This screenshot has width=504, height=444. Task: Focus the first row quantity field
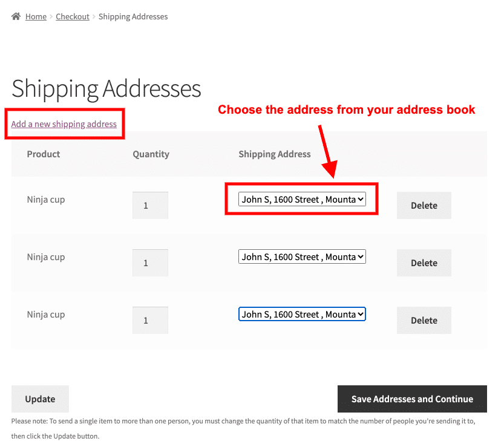click(150, 206)
